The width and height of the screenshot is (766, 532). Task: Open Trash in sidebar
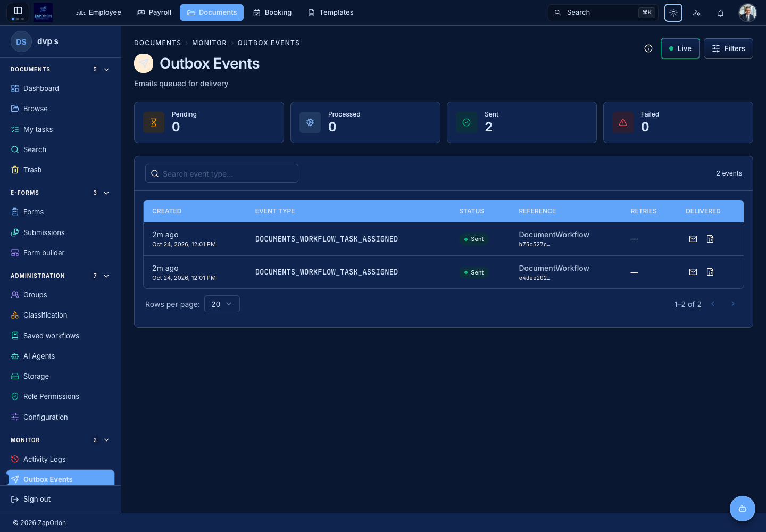(60, 170)
